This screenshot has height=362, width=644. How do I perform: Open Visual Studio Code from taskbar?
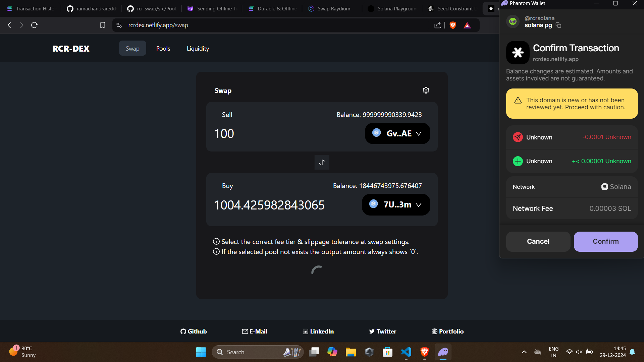[x=406, y=352]
